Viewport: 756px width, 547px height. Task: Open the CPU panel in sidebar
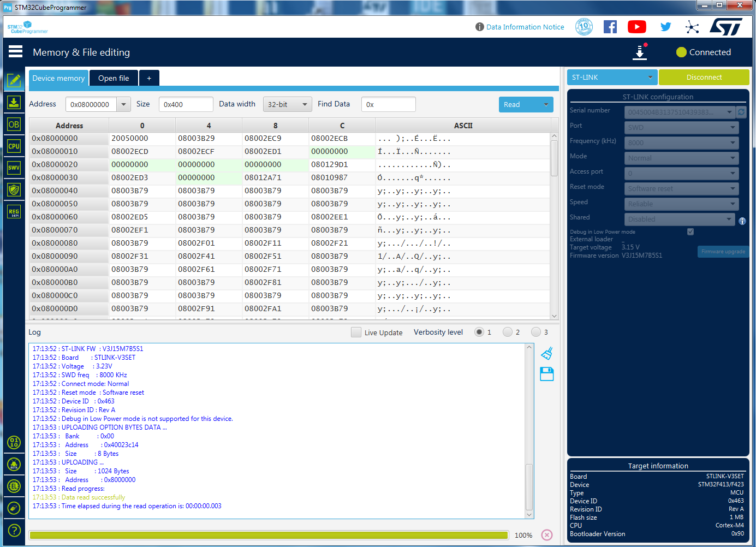(14, 146)
